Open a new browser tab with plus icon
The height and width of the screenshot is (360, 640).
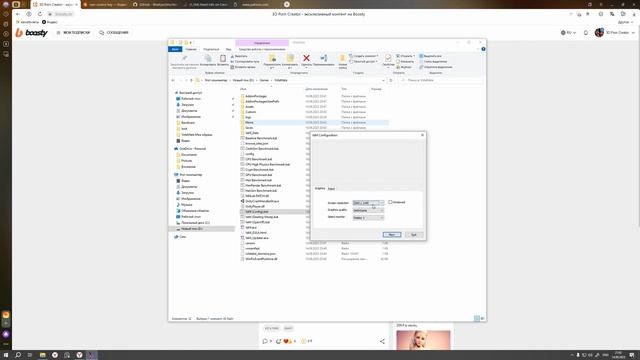287,4
